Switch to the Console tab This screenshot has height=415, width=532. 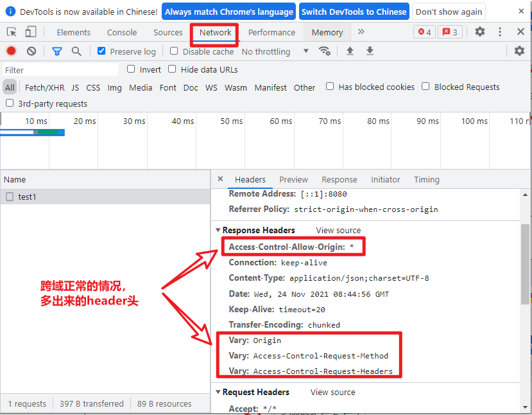pos(122,32)
